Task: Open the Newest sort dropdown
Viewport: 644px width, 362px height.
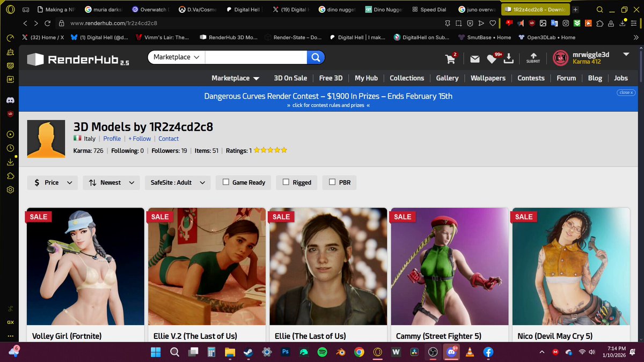Action: [x=111, y=182]
